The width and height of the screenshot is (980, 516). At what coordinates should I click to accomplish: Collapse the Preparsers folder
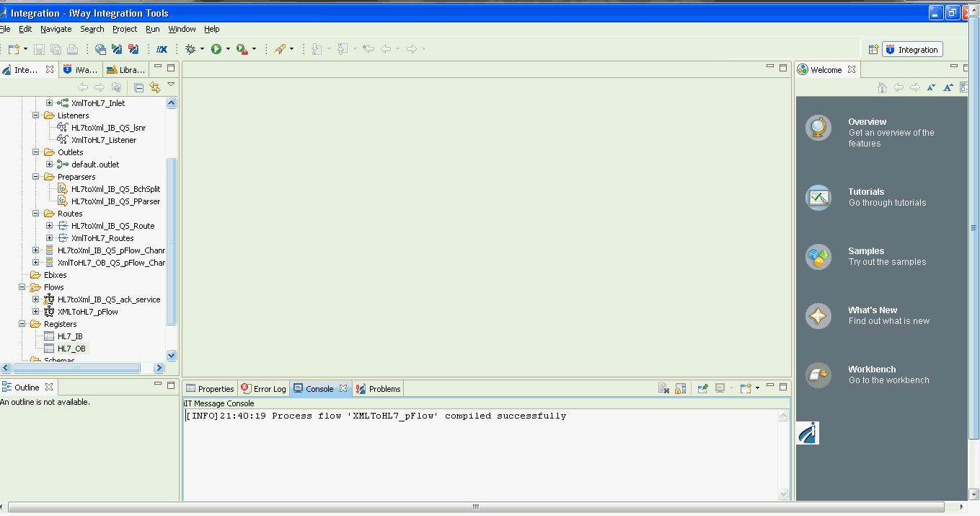[35, 177]
